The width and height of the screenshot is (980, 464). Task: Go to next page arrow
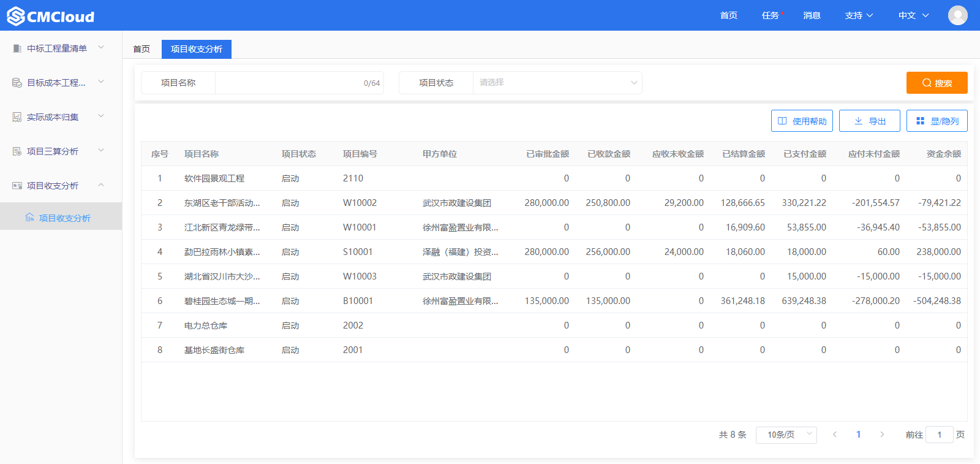tap(882, 435)
